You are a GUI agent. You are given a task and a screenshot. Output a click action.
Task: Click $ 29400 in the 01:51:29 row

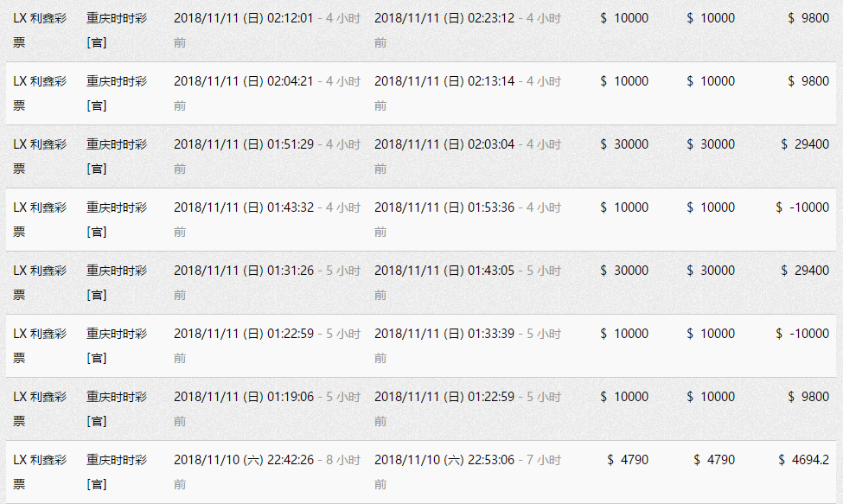805,144
